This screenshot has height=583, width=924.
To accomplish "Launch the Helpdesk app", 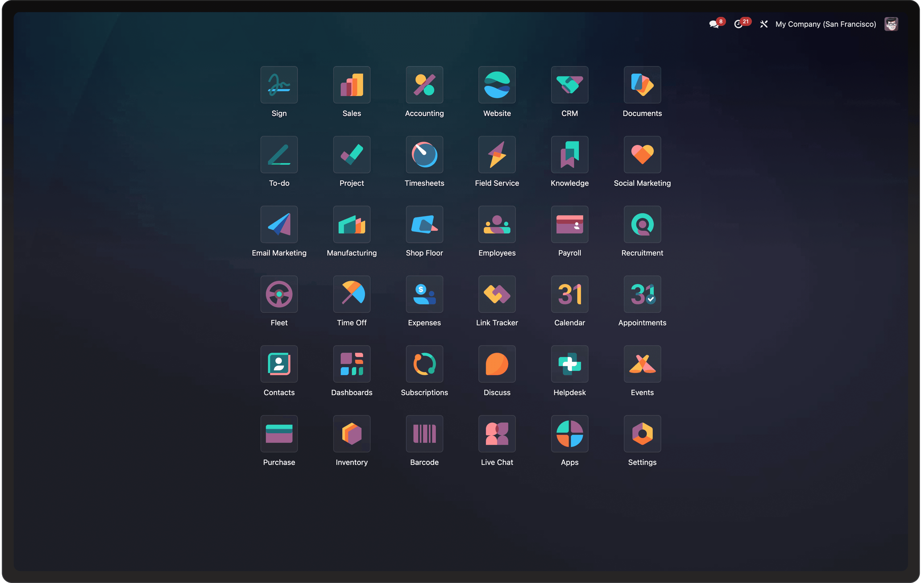I will click(569, 364).
